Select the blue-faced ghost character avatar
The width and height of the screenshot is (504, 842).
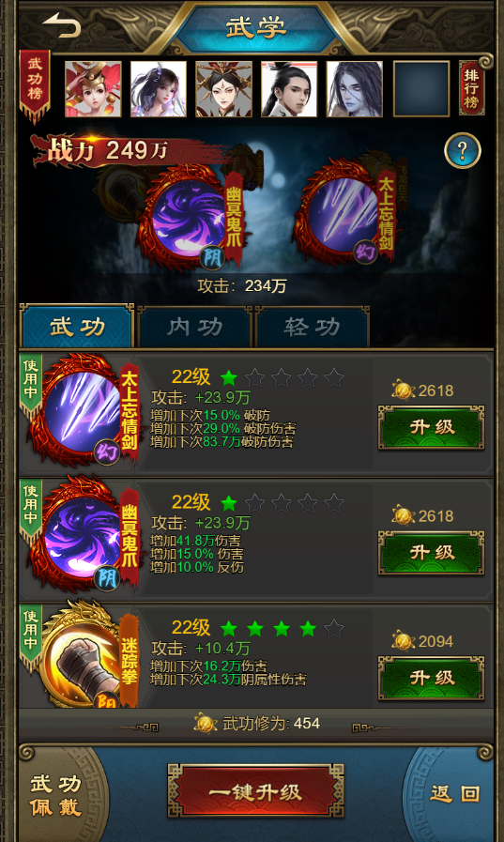point(354,88)
